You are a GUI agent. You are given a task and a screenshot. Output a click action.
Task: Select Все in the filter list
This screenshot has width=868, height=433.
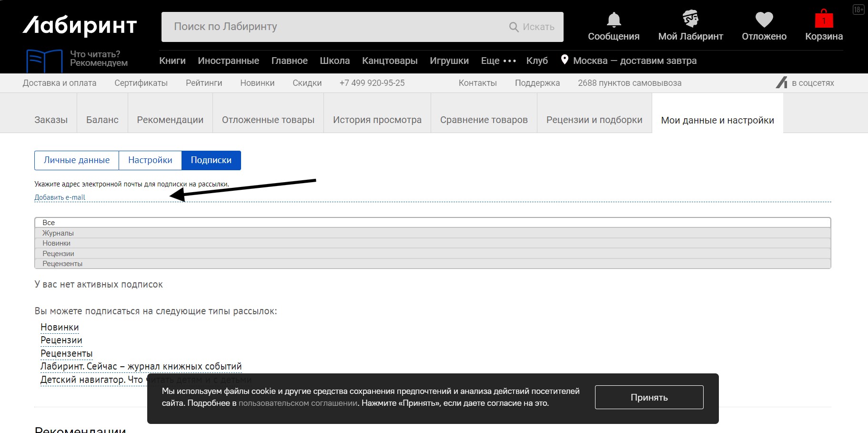[433, 223]
